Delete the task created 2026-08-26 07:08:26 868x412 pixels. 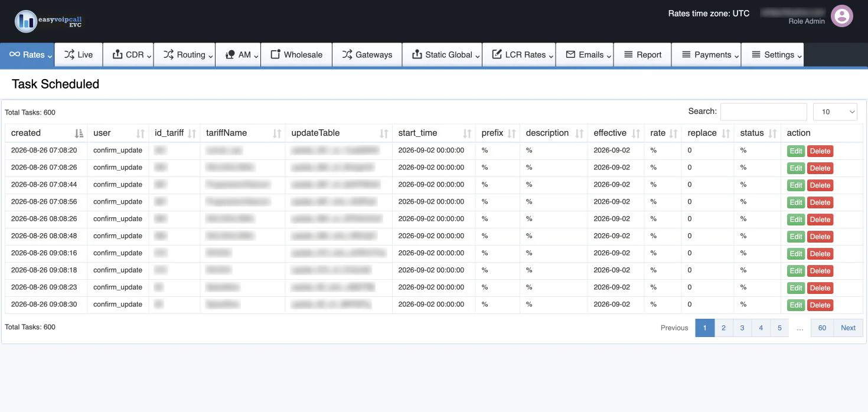[820, 168]
